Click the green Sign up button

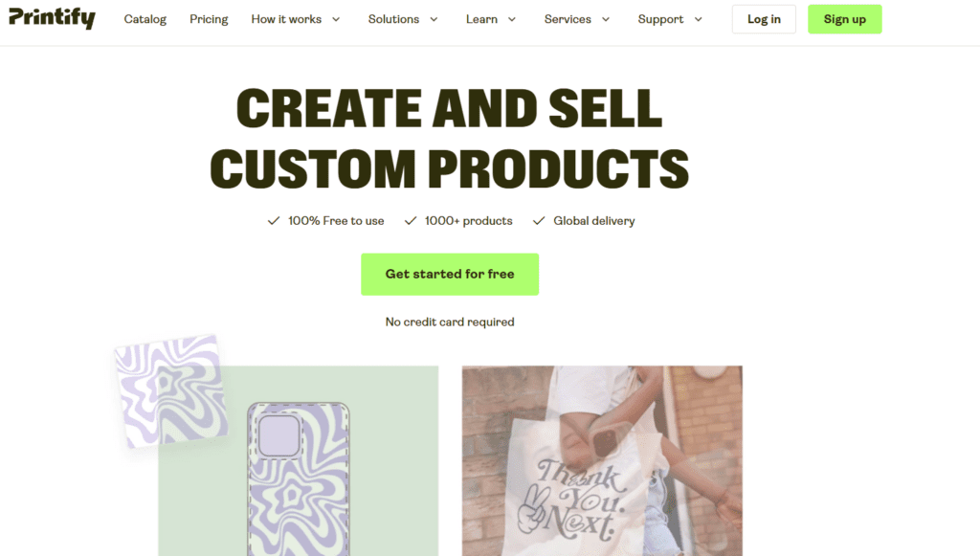tap(844, 19)
